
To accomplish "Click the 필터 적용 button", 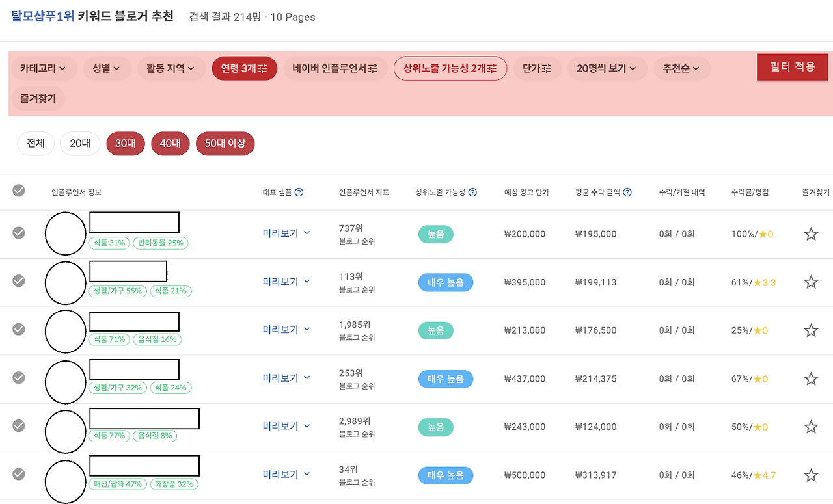I will 792,66.
